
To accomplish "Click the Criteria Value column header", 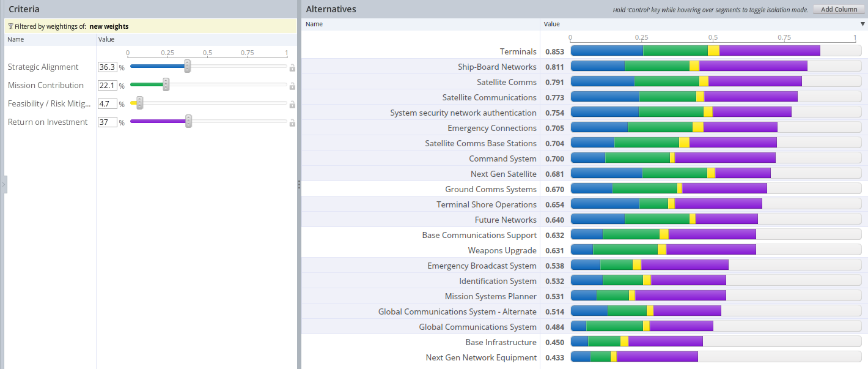I will [106, 39].
